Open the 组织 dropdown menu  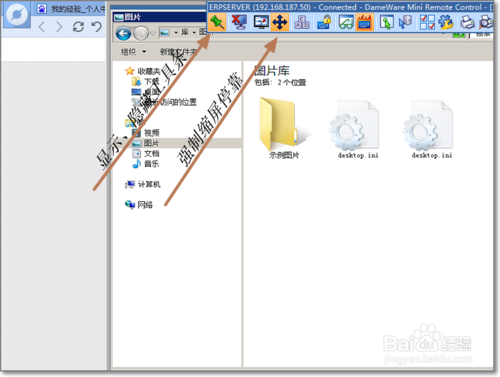[x=133, y=52]
